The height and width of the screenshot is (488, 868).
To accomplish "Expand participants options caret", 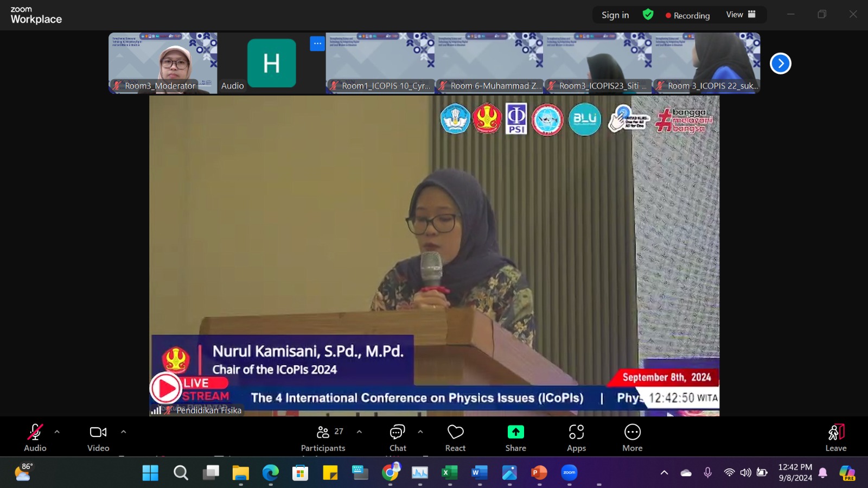I will (359, 432).
